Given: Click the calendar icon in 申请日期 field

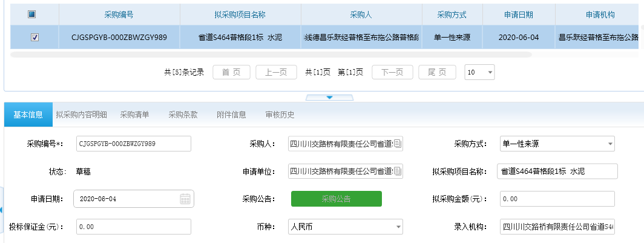Looking at the screenshot, I should pyautogui.click(x=185, y=199).
